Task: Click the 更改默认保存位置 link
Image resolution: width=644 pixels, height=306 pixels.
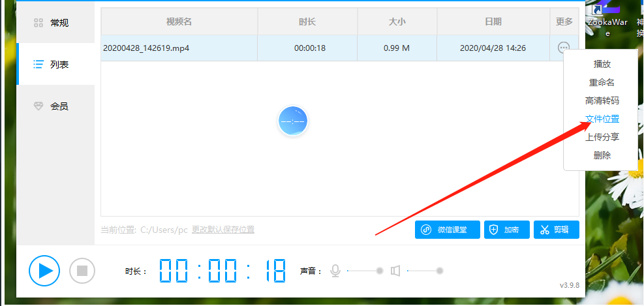Action: (x=223, y=230)
